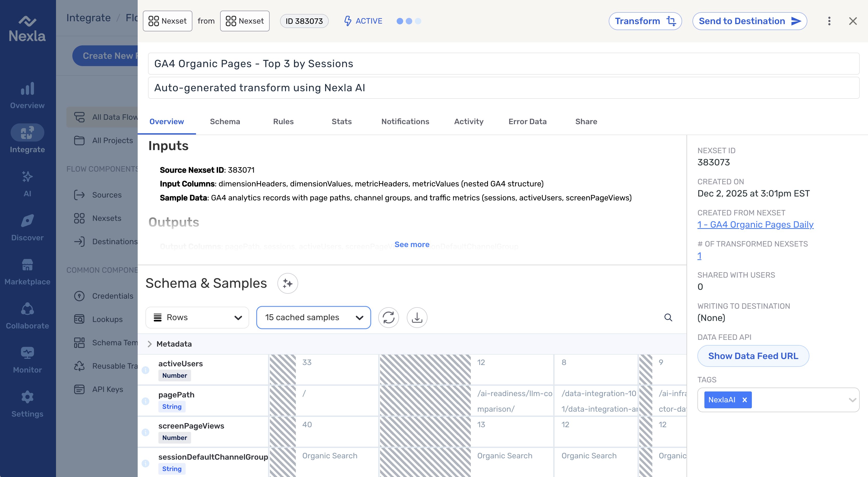Click the info icon beside activeUsers
Screen dimensions: 868x477
[x=145, y=370]
